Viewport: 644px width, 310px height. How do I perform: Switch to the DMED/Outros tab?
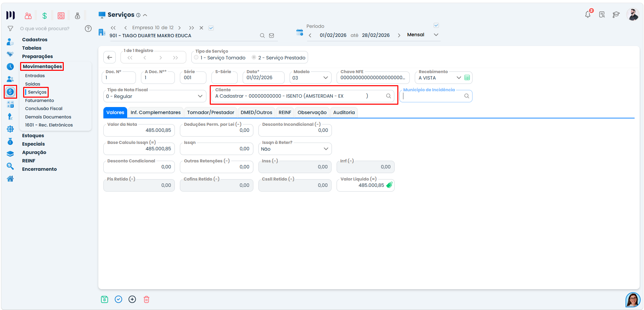coord(256,112)
